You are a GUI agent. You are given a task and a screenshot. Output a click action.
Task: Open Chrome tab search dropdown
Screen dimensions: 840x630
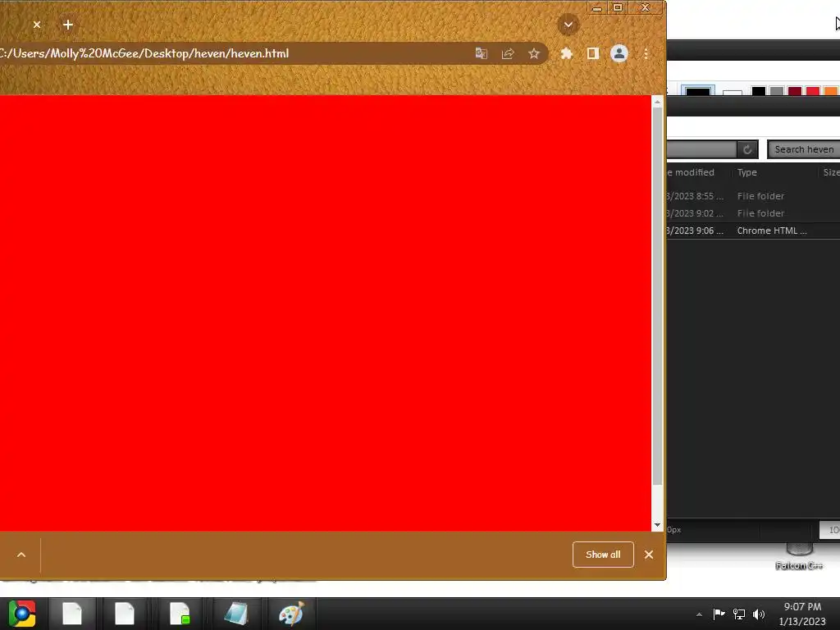coord(568,25)
